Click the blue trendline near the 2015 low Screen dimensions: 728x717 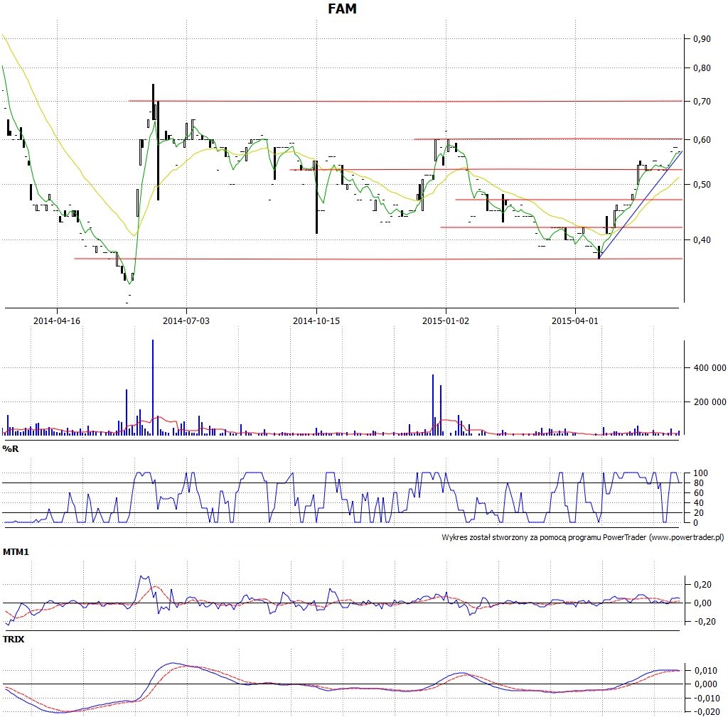pyautogui.click(x=641, y=205)
